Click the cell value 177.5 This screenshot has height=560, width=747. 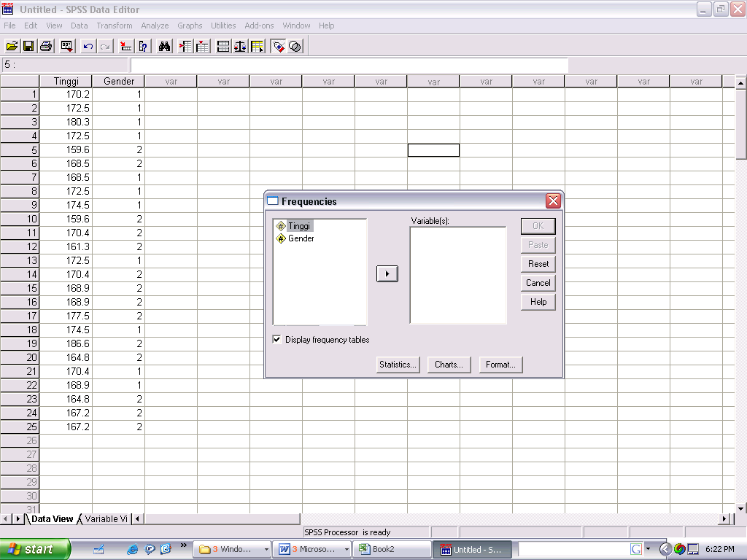[x=66, y=316]
